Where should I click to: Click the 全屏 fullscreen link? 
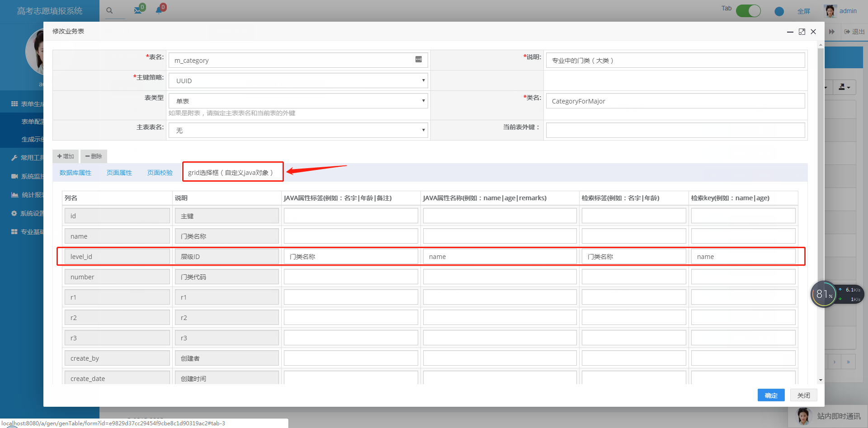pos(803,11)
